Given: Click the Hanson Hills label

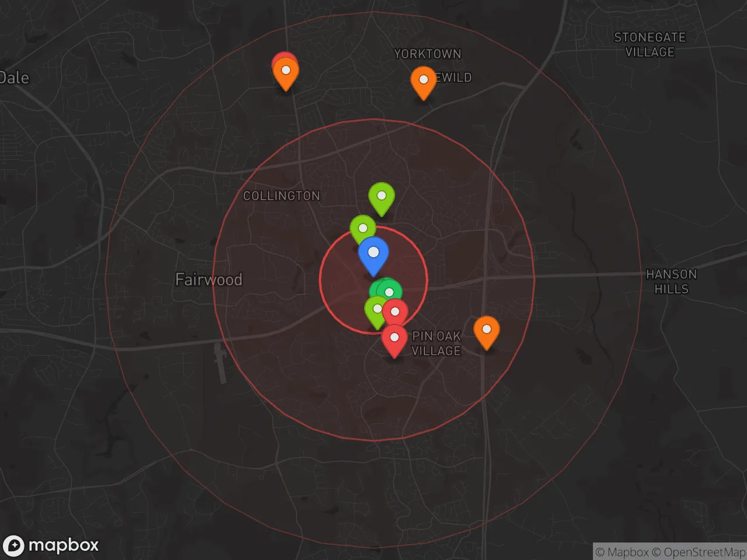Looking at the screenshot, I should 671,281.
